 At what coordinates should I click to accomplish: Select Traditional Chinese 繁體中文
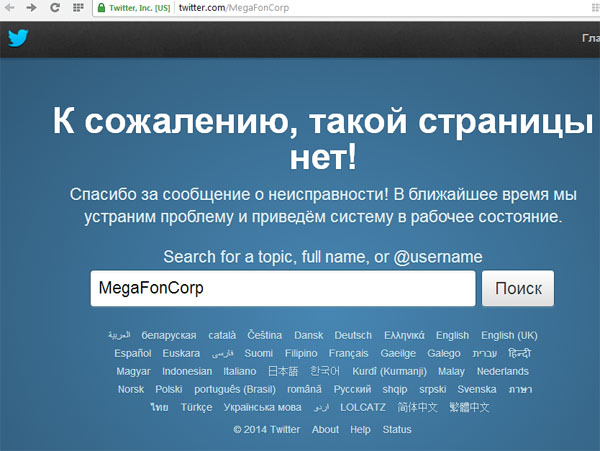coord(470,407)
